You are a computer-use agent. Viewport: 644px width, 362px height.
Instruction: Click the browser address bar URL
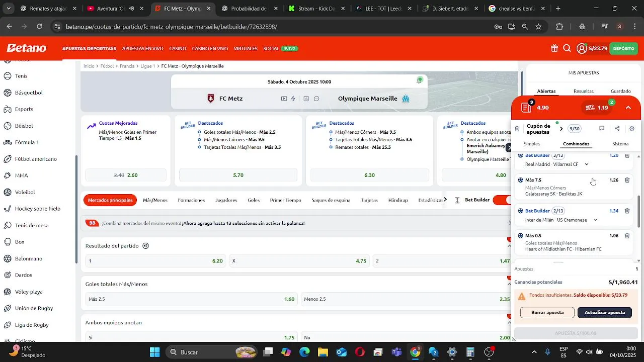[171, 27]
